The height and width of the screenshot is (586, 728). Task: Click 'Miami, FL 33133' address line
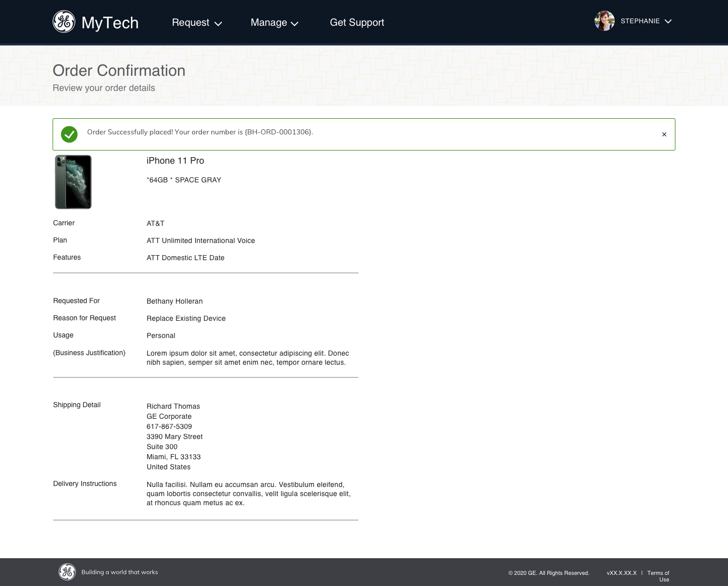coord(173,457)
